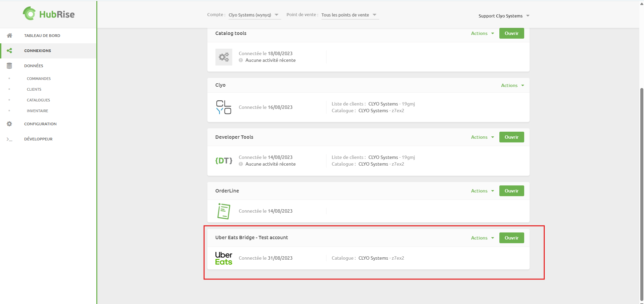Click the HubRise logo
This screenshot has height=304, width=644.
(49, 14)
